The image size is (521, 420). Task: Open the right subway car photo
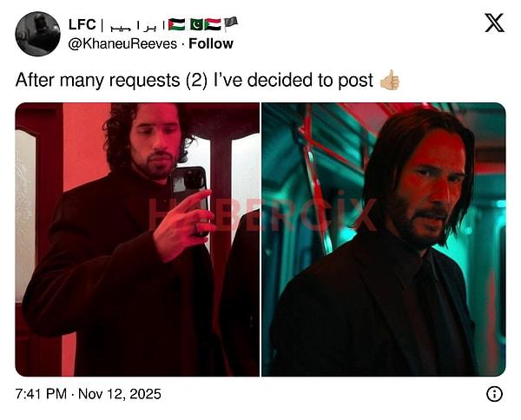click(384, 240)
